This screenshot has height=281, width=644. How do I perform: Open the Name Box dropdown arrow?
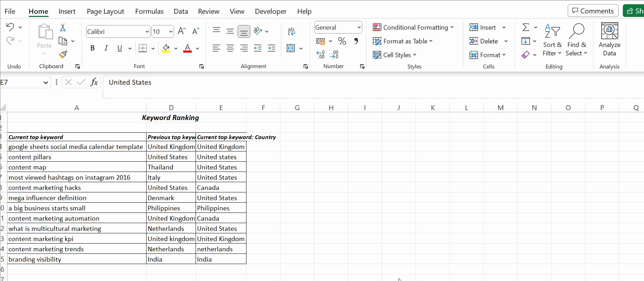(46, 82)
